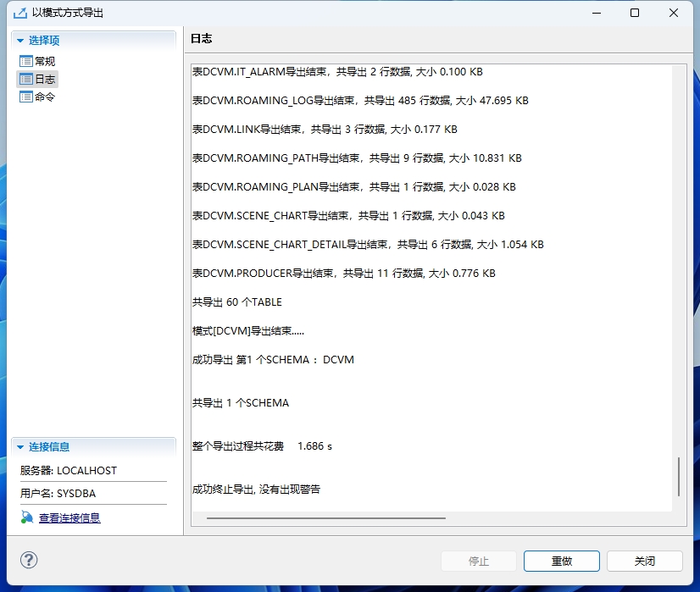700x592 pixels.
Task: Click the 关闭 button
Action: click(645, 561)
